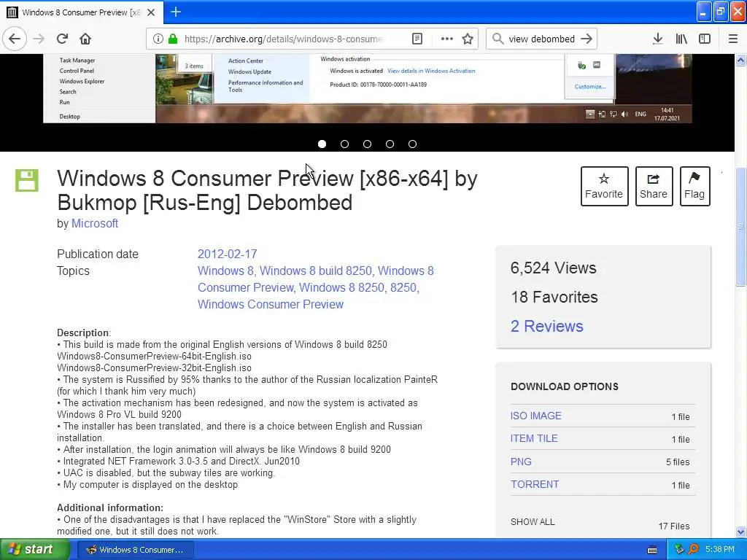Select the fourth carousel dot
747x560 pixels.
click(390, 144)
